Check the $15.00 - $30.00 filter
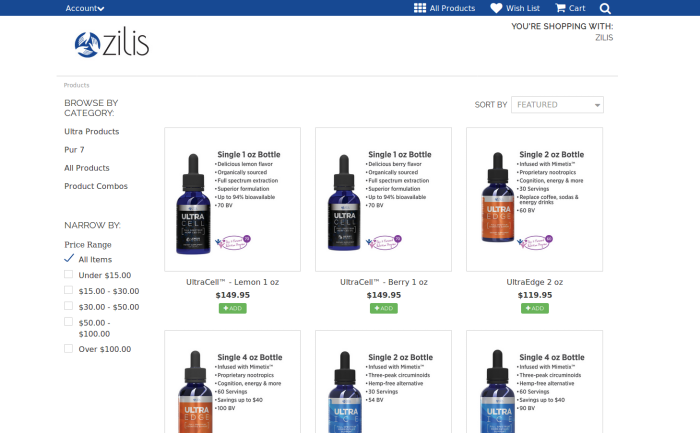This screenshot has height=433, width=700. tap(68, 290)
